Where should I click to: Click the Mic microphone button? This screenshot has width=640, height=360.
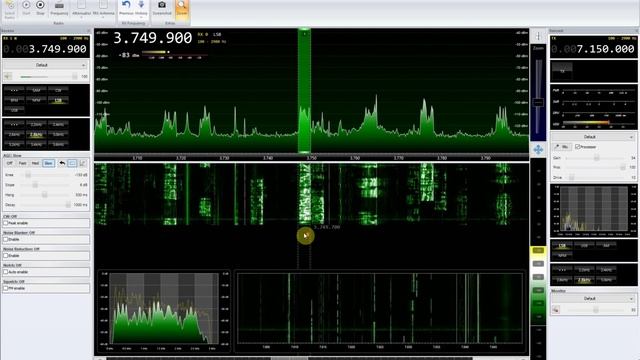coord(562,147)
